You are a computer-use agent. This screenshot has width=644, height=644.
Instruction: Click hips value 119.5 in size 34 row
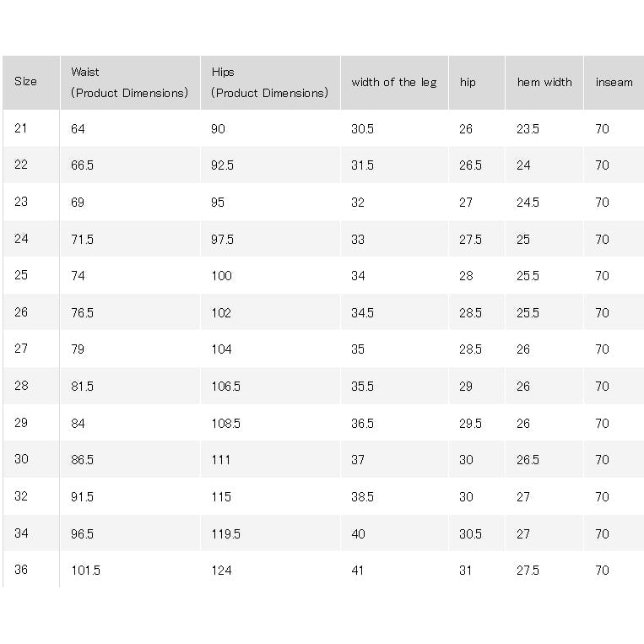click(x=225, y=533)
